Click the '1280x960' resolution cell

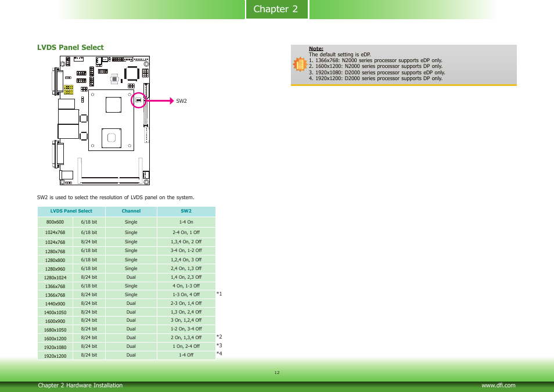pyautogui.click(x=55, y=269)
